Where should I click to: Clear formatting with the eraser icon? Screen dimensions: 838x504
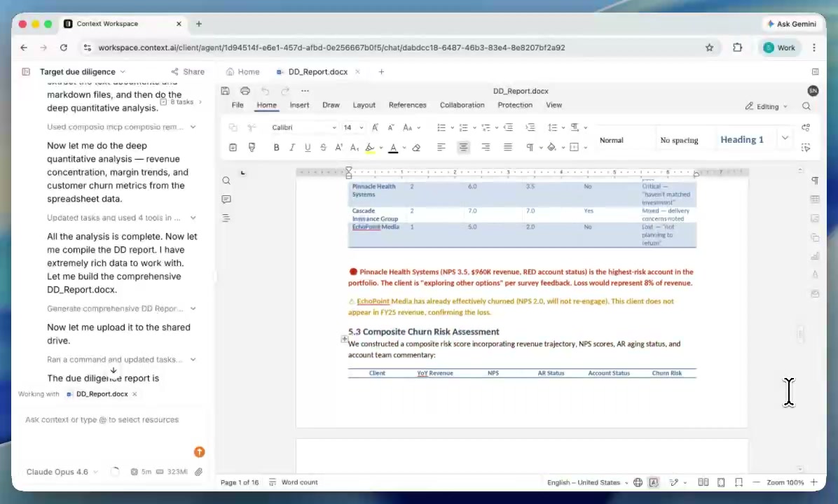coord(416,148)
